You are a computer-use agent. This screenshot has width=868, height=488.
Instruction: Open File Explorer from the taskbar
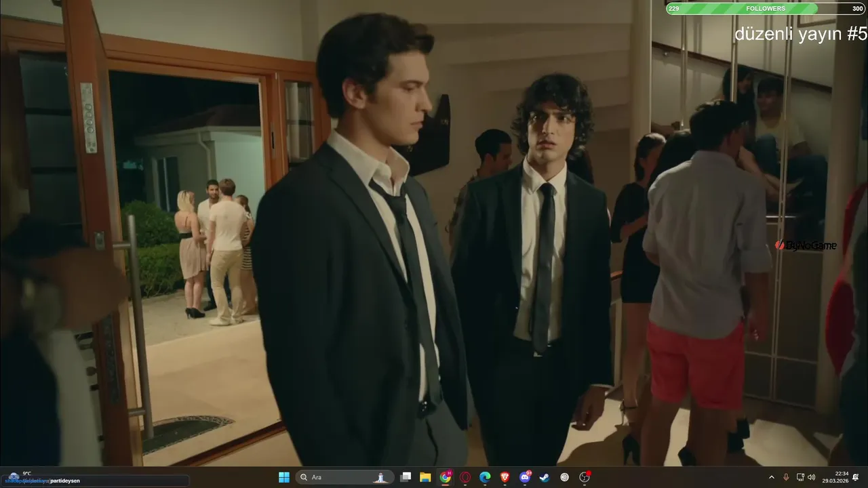pyautogui.click(x=425, y=477)
